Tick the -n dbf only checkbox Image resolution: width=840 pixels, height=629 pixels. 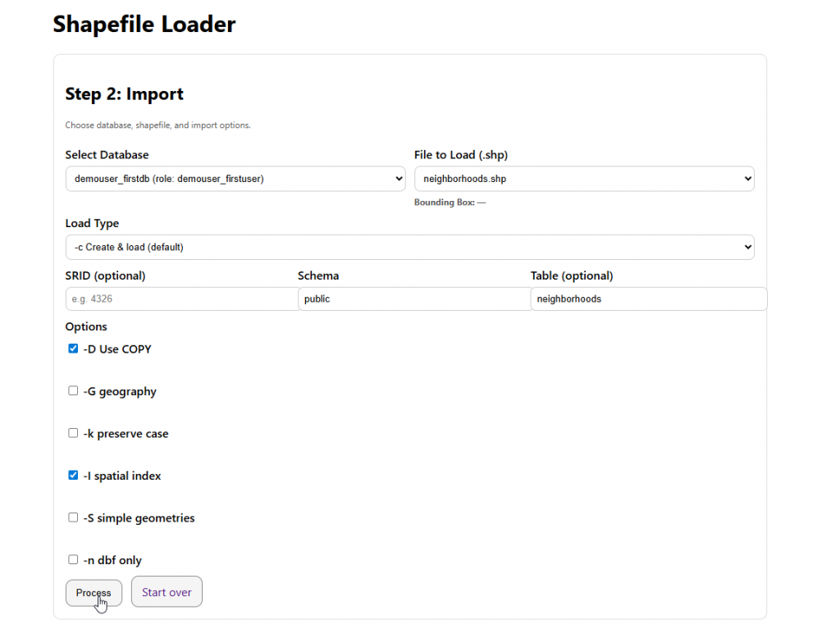(73, 560)
